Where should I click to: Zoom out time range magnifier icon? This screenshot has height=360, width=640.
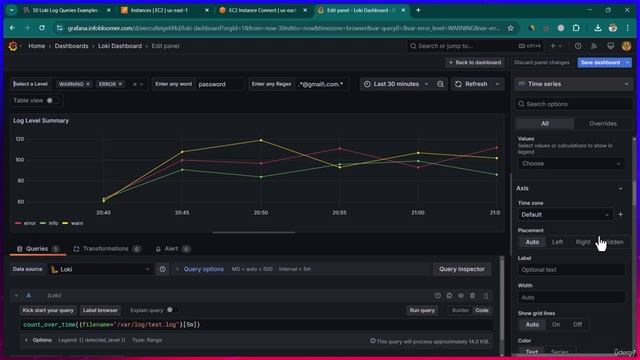[x=440, y=84]
